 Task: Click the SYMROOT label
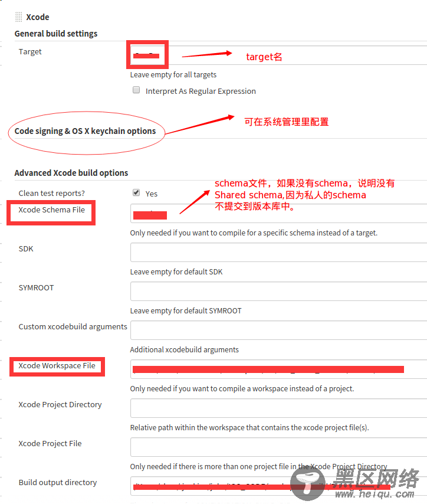[36, 287]
